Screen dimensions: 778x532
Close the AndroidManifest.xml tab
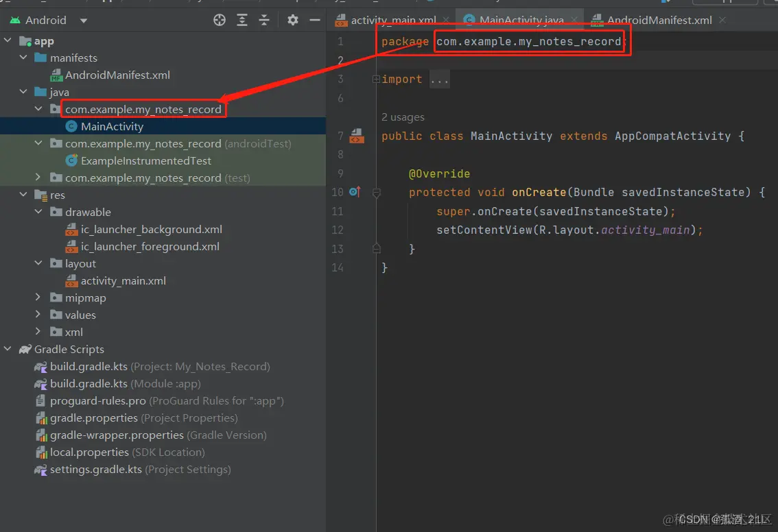click(722, 20)
